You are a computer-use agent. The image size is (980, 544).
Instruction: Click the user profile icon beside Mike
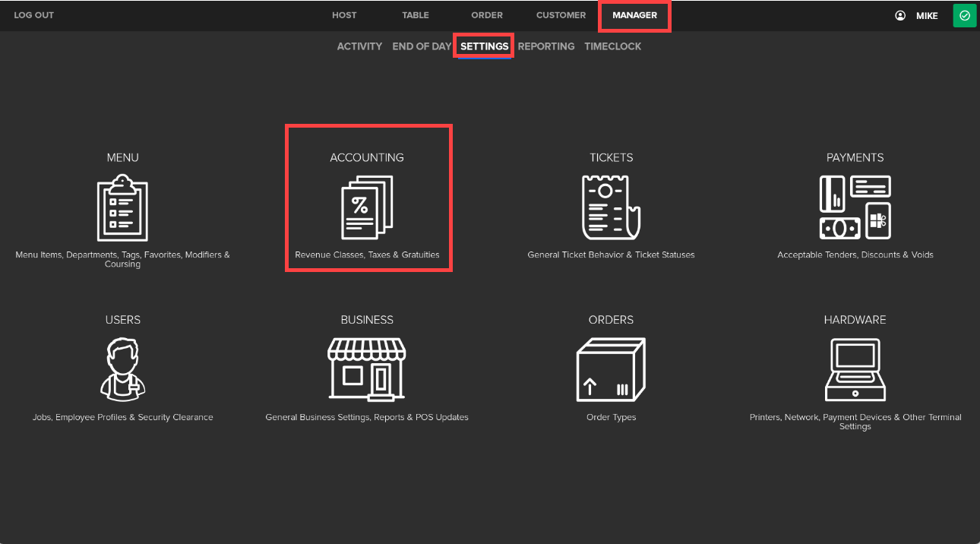900,15
